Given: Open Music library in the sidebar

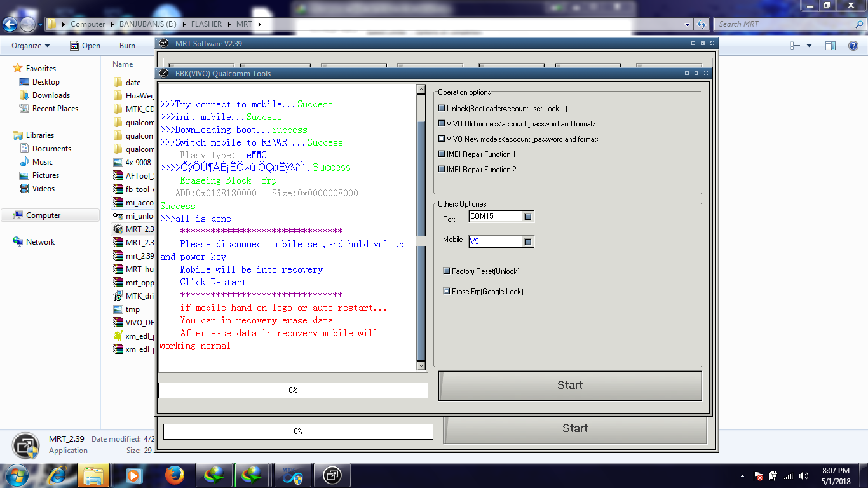Looking at the screenshot, I should (43, 162).
